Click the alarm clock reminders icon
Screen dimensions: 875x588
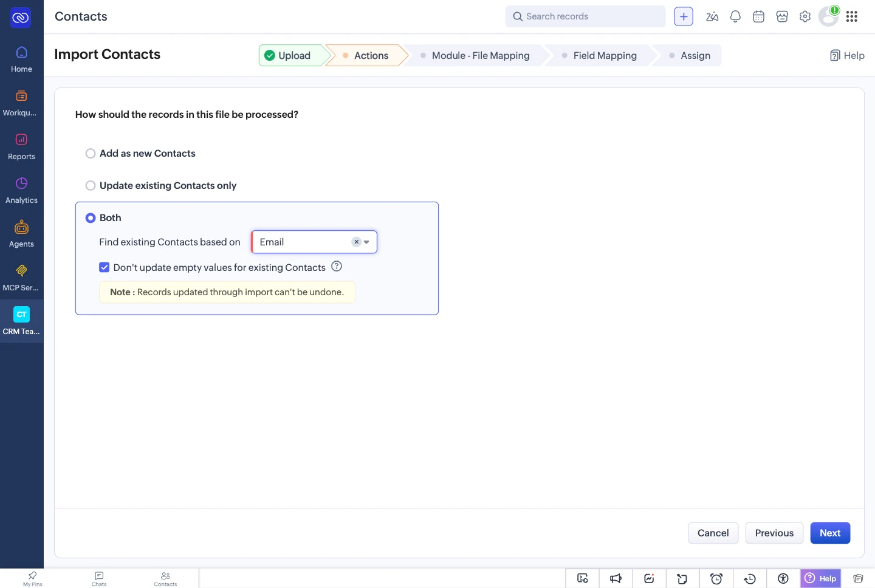716,578
